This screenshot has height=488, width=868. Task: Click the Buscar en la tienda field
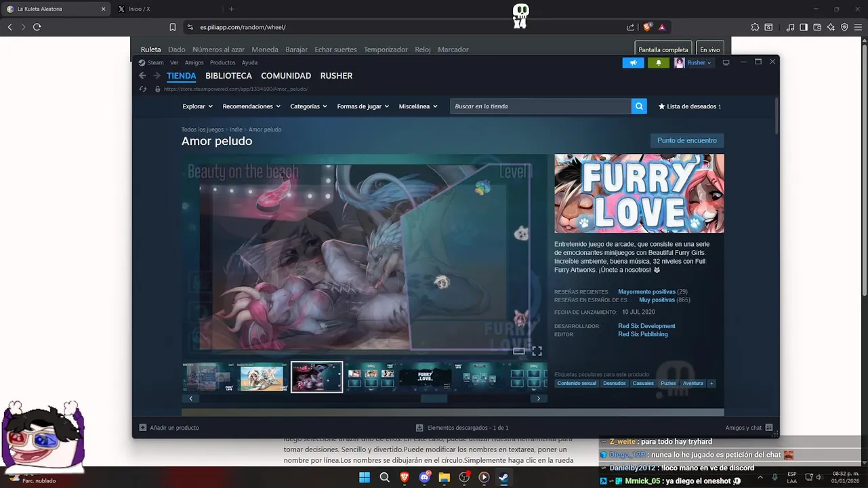click(541, 106)
